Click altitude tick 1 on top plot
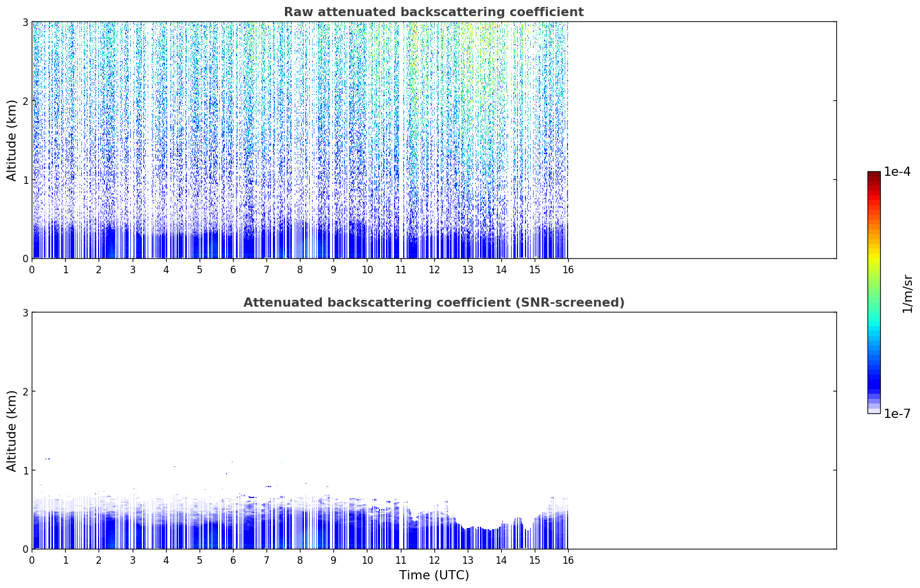This screenshot has height=588, width=920. coord(25,180)
